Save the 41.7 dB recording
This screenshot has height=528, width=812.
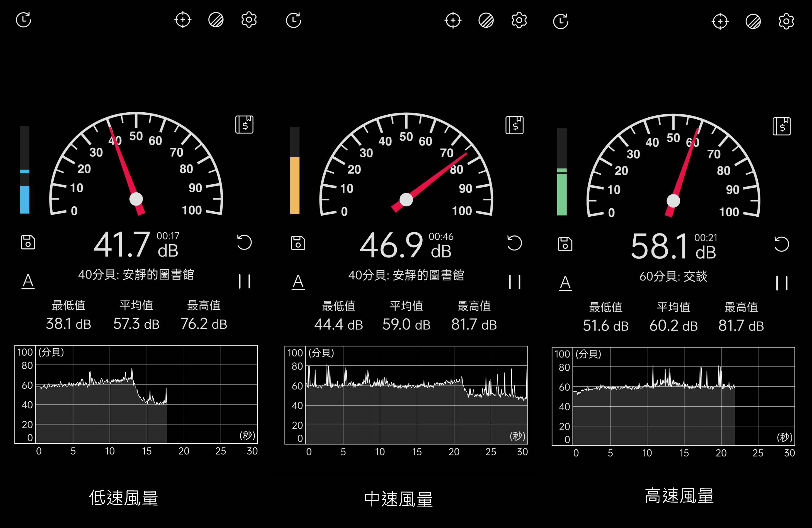click(x=28, y=242)
